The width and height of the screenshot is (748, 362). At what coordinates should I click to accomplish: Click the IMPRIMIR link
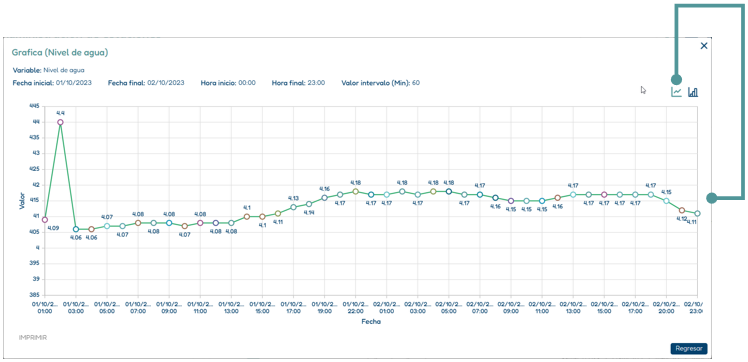[x=33, y=338]
